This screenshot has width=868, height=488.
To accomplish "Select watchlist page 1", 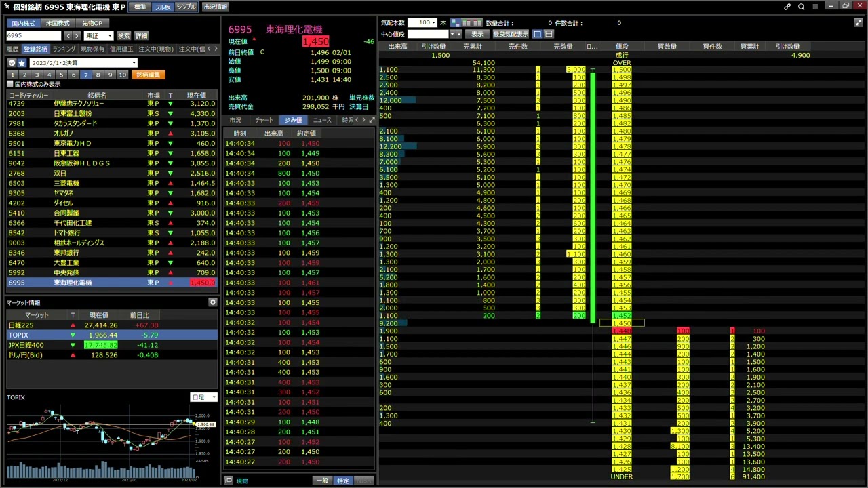I will (x=13, y=75).
